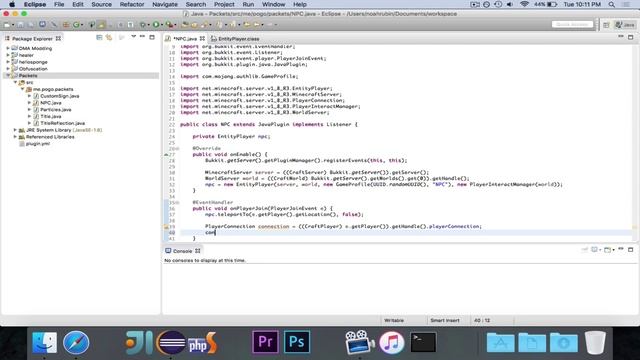Viewport: 640px width, 360px height.
Task: Open the Window menu
Action: 273,4
